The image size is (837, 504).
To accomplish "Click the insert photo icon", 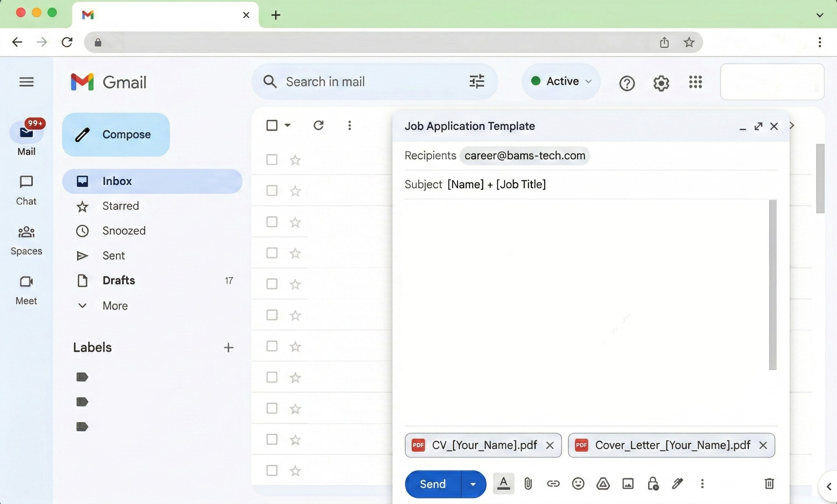I will (628, 484).
